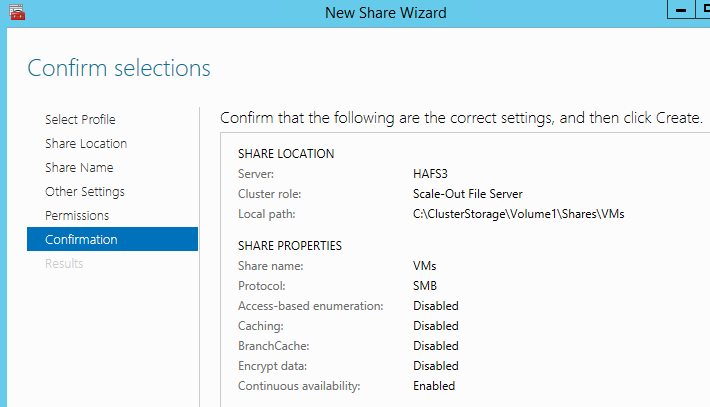Select the Confirmation step
Image resolution: width=710 pixels, height=407 pixels.
81,240
